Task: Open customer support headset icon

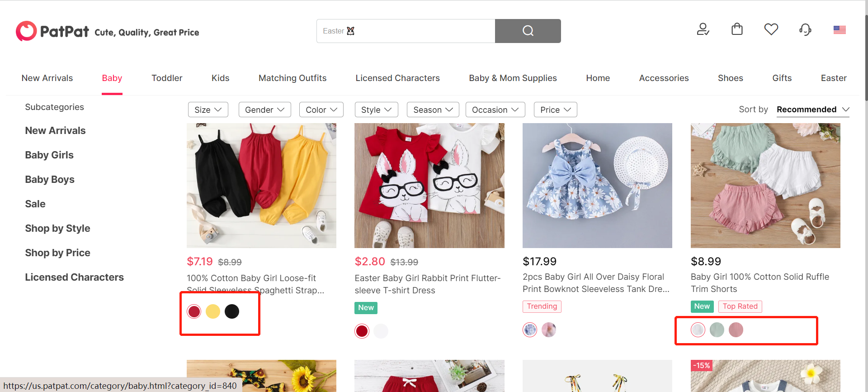Action: (x=805, y=30)
